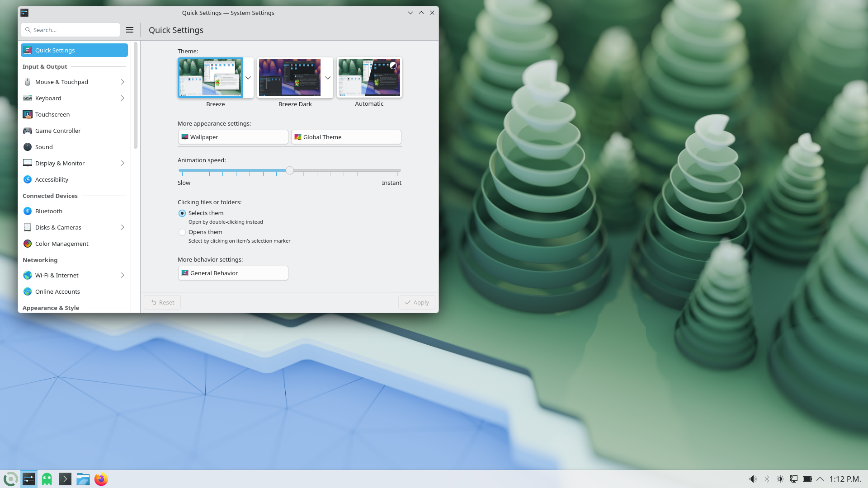Screen dimensions: 868x488
Task: Select the Breeze Dark theme thumbnail
Action: (x=290, y=78)
